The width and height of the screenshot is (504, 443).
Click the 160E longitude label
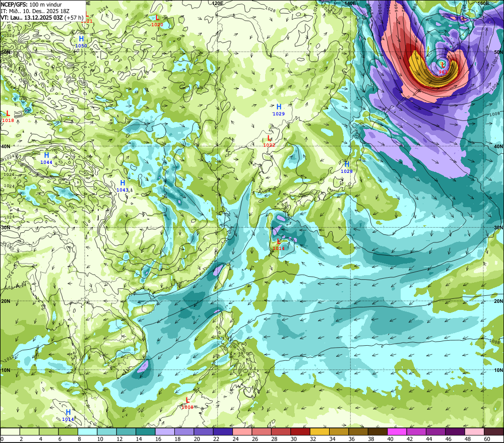483,3
